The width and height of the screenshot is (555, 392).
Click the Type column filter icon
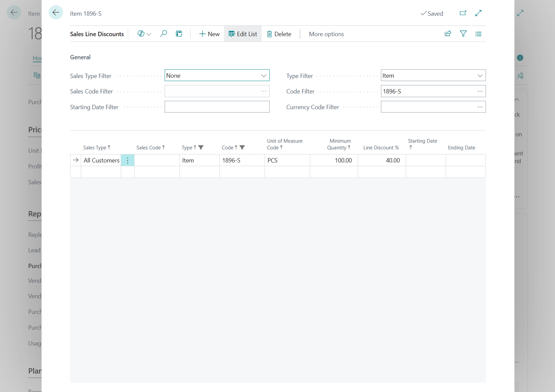point(201,147)
